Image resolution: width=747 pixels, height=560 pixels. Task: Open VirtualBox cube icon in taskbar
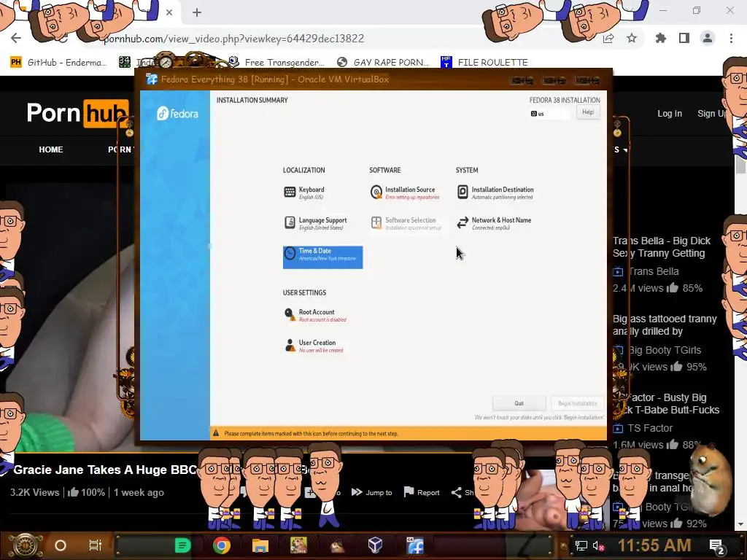376,545
